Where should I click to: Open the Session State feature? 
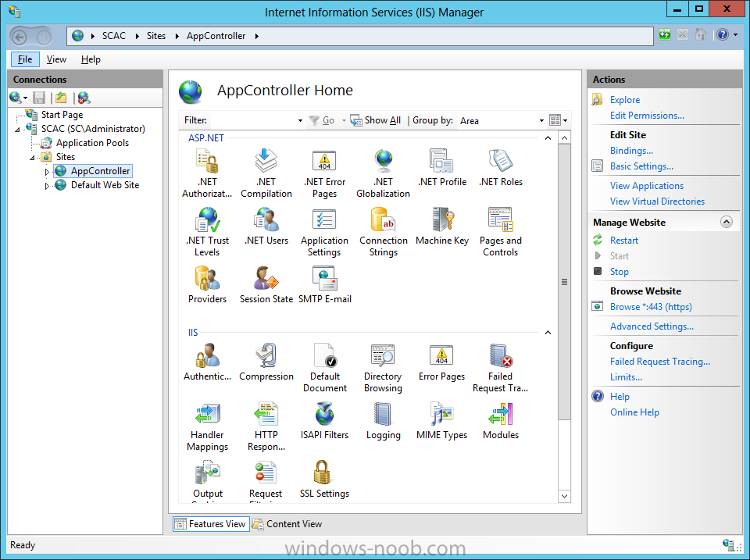[x=266, y=285]
